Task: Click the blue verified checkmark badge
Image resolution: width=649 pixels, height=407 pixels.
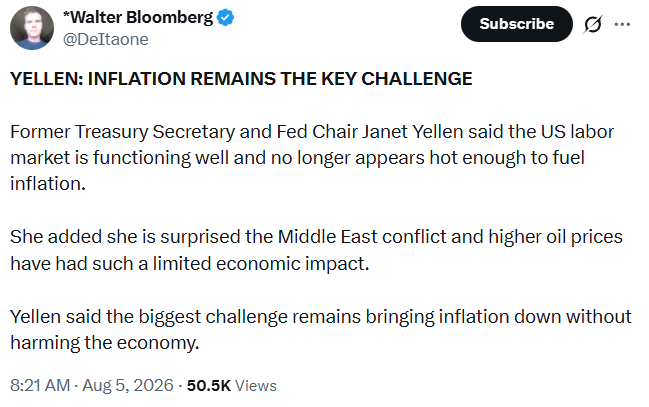Action: (226, 18)
